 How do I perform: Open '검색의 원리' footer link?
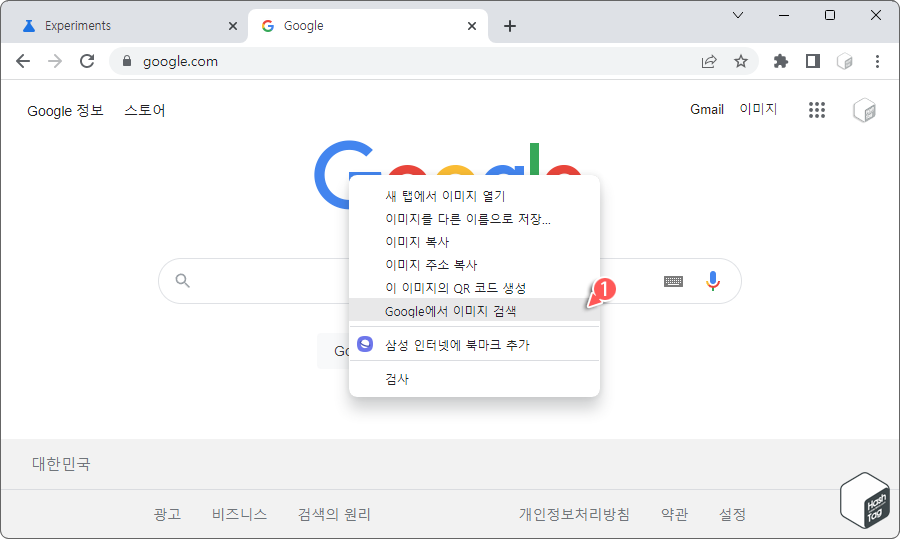click(x=334, y=514)
